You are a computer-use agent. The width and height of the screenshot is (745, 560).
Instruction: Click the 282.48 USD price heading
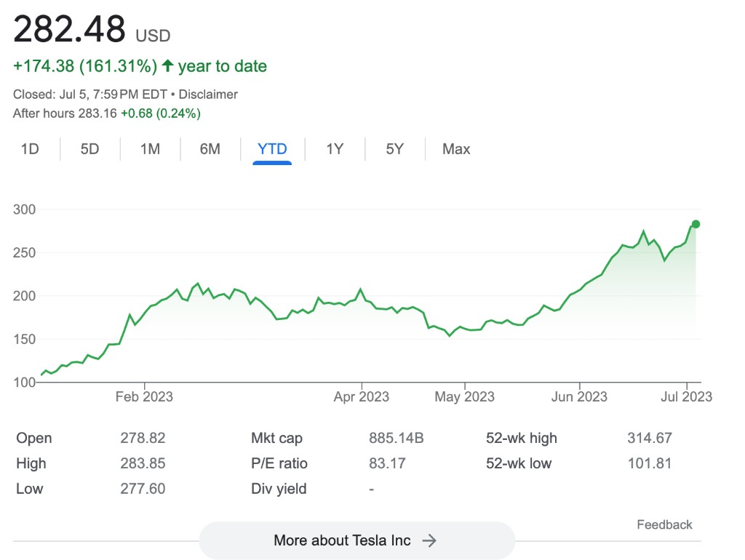(x=92, y=29)
